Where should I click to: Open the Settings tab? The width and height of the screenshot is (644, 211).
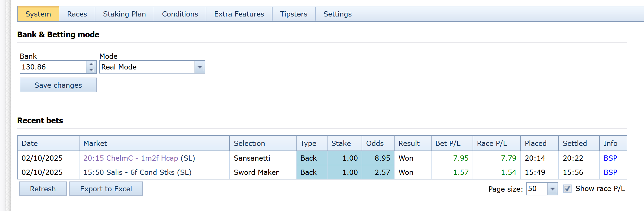[x=337, y=14]
